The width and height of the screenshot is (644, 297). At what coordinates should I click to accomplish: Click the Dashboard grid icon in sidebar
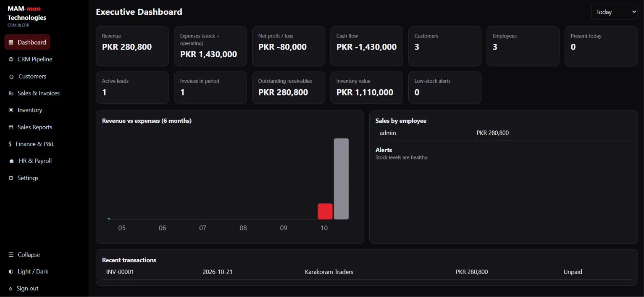click(11, 42)
